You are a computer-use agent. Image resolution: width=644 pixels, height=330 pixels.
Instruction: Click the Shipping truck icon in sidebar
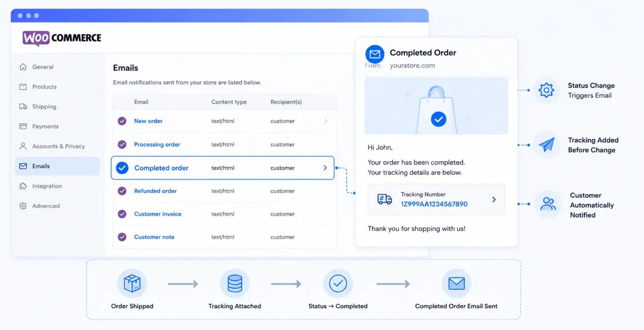pyautogui.click(x=23, y=106)
